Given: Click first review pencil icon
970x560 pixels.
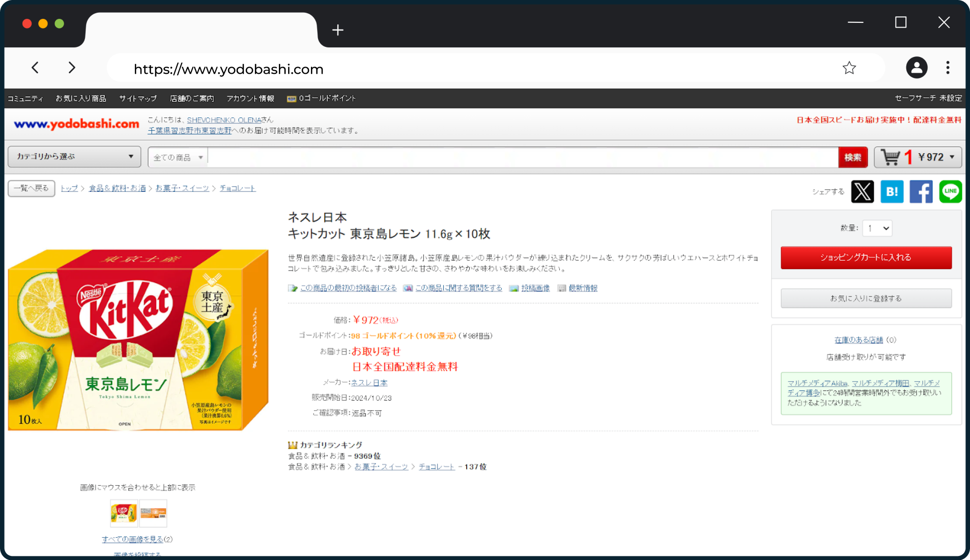Looking at the screenshot, I should coord(293,288).
